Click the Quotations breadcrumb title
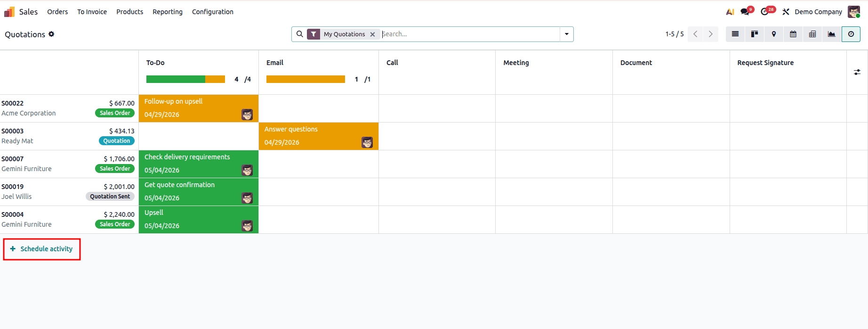868x329 pixels. [25, 34]
